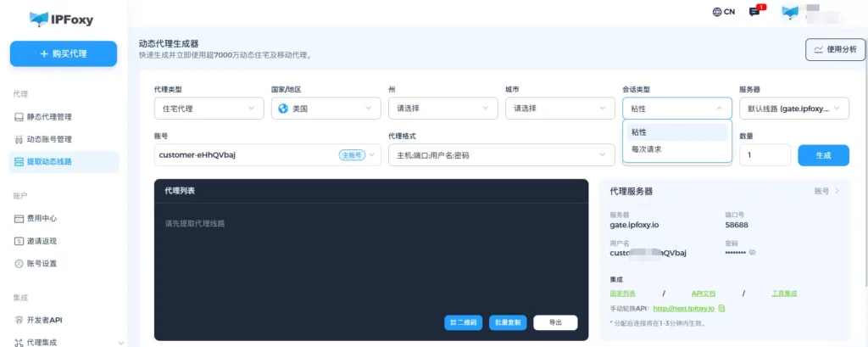
Task: Click the blue 生成 generate button
Action: tap(823, 155)
